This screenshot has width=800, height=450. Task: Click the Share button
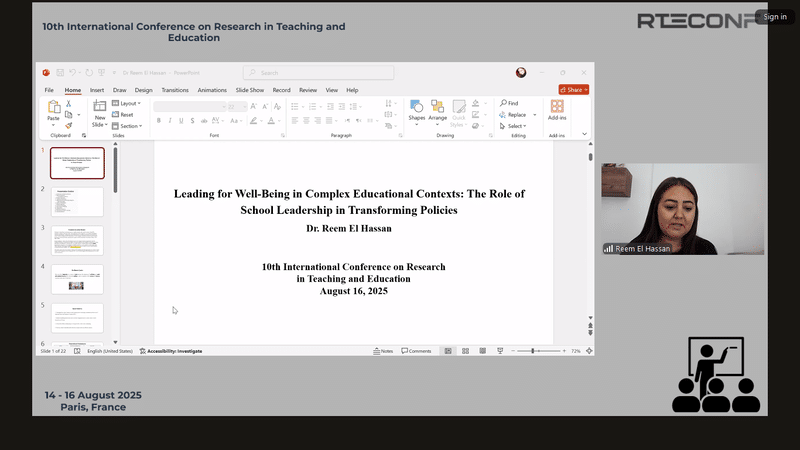point(574,90)
